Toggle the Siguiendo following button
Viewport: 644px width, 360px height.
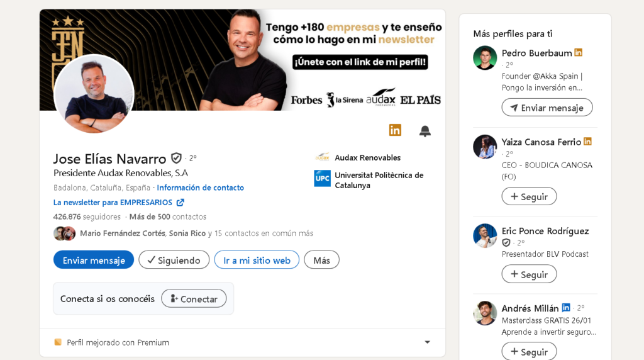point(174,260)
